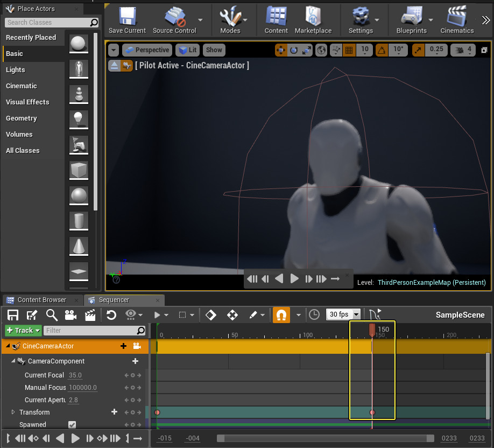Toggle the Spawned checkbox for CineCameraActor
The height and width of the screenshot is (448, 494).
[x=72, y=424]
